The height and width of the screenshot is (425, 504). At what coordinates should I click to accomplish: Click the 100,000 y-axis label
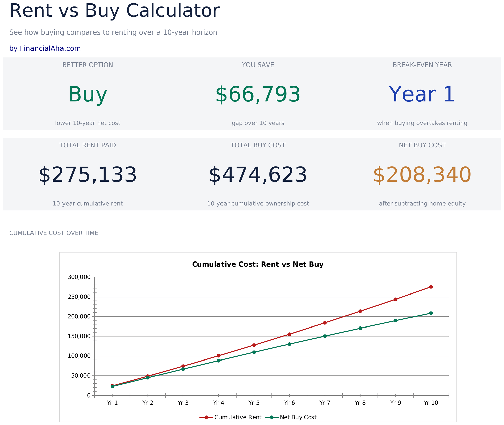(79, 356)
